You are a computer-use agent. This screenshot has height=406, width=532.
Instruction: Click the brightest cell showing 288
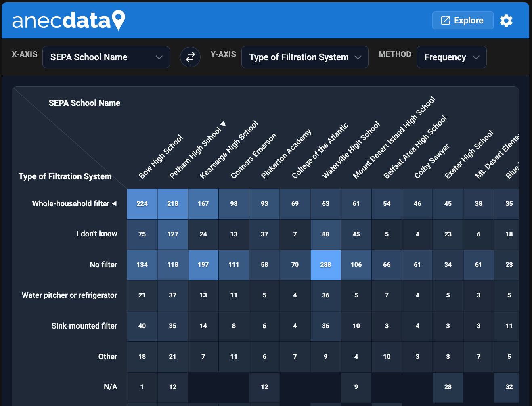point(325,265)
